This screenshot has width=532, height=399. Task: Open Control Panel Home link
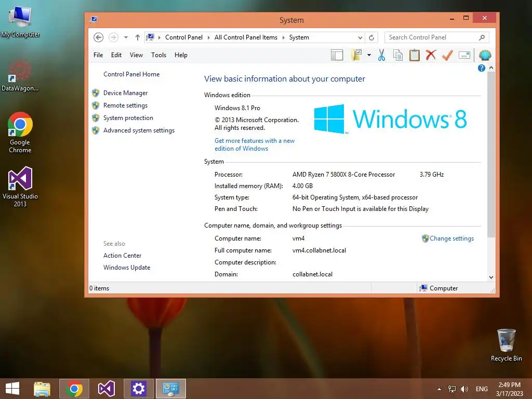click(131, 74)
